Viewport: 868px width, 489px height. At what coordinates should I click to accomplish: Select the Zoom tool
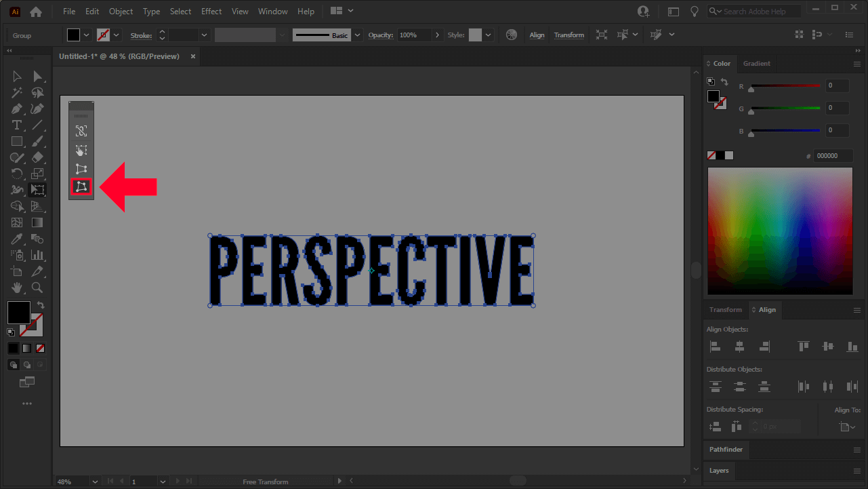tap(38, 288)
